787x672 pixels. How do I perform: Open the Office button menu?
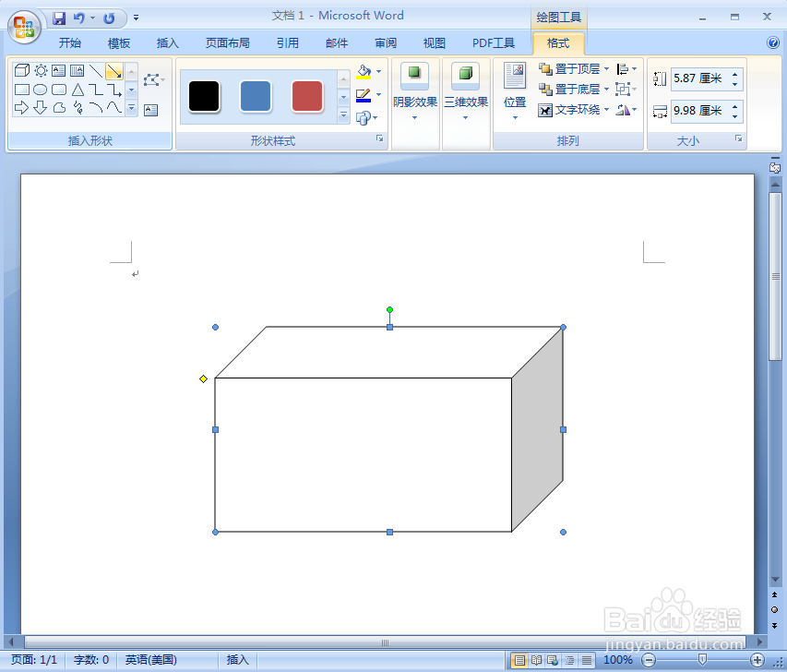(x=24, y=27)
